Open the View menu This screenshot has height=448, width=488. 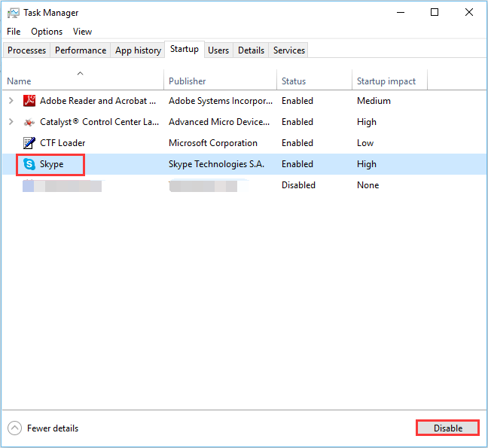[x=83, y=32]
